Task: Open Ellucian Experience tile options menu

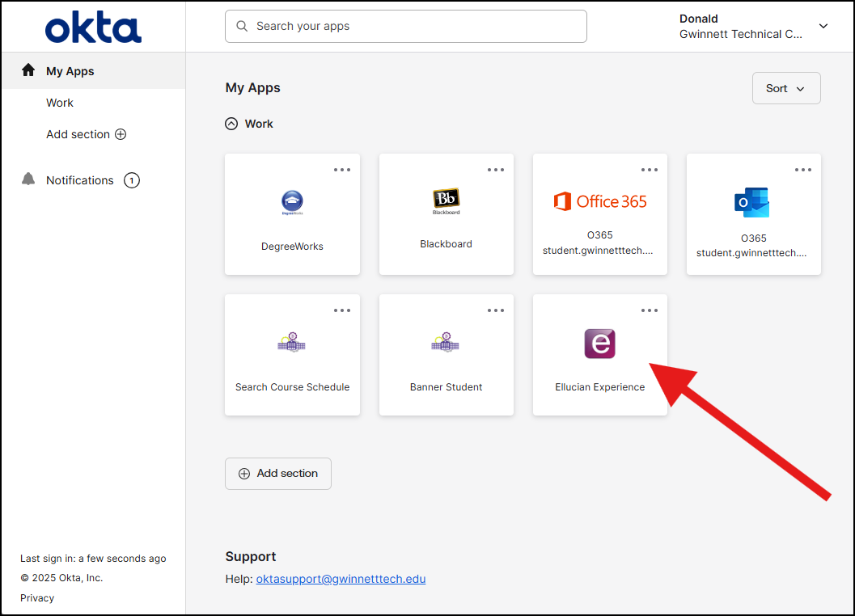Action: [650, 310]
